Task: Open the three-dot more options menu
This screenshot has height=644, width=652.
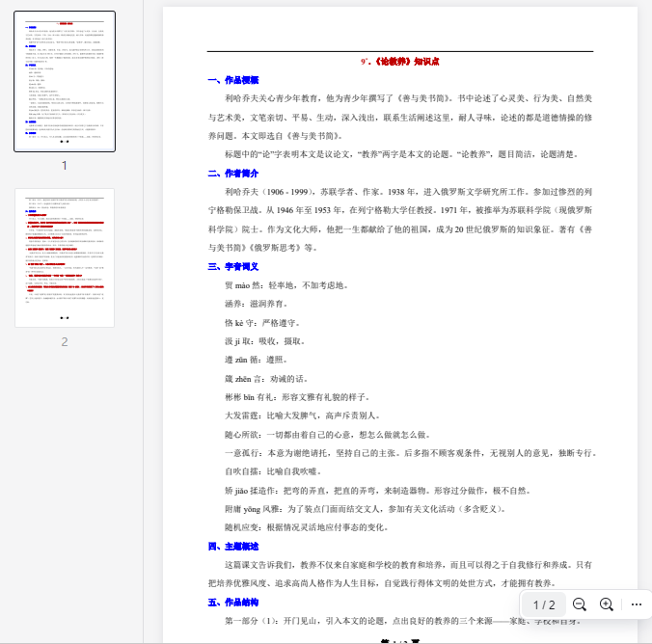Action: [636, 604]
